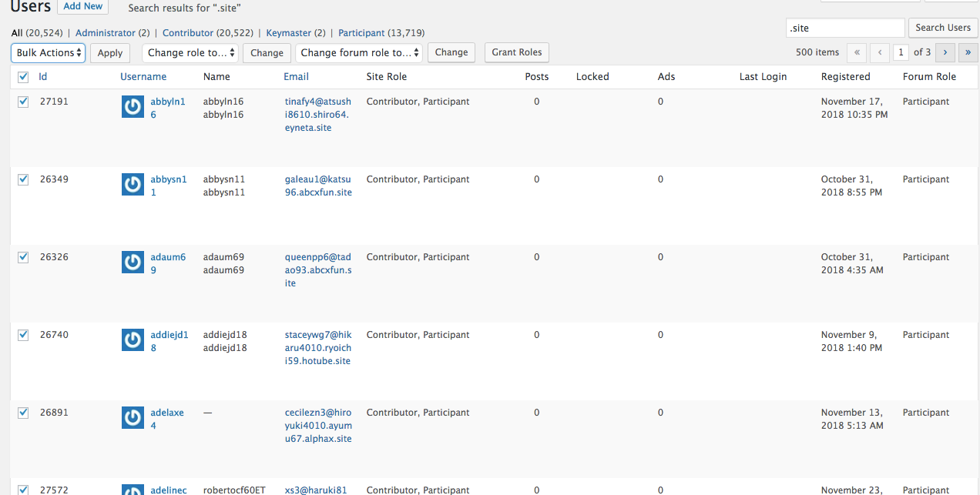Open the Change forum role to dropdown
Screen dimensions: 980x495
point(359,52)
